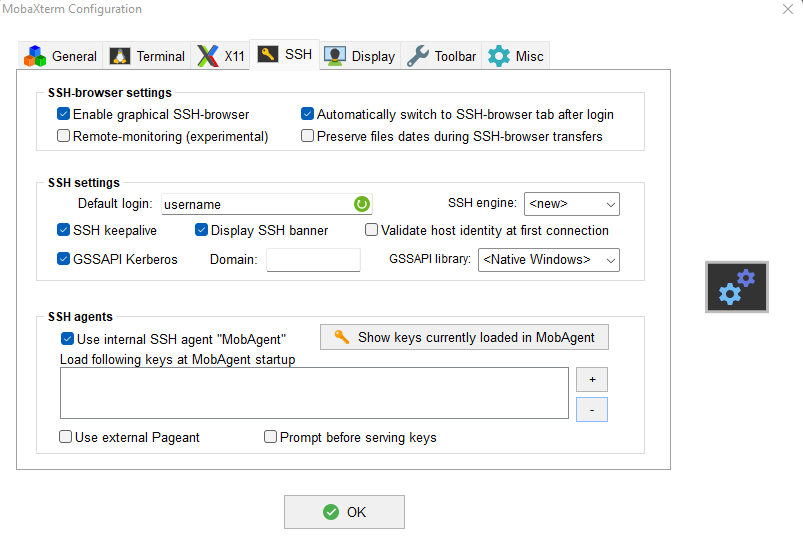
Task: Check Preserve files dates during transfers
Action: coord(307,136)
